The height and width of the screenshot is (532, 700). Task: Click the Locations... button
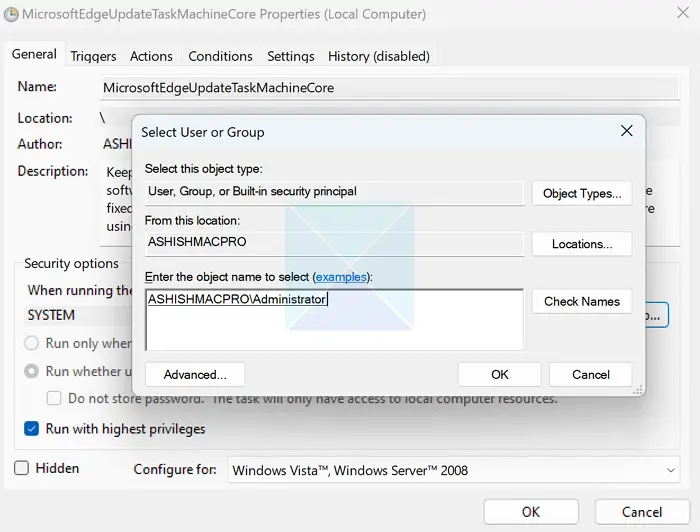point(582,244)
